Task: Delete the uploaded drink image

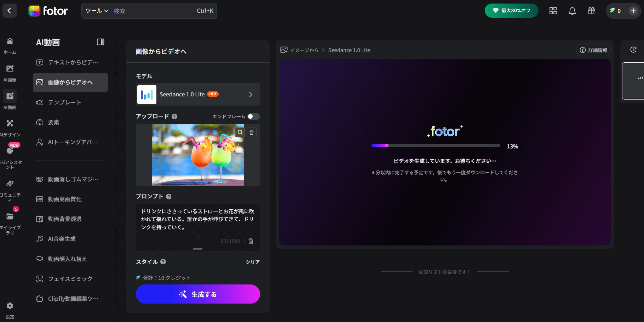Action: click(252, 132)
